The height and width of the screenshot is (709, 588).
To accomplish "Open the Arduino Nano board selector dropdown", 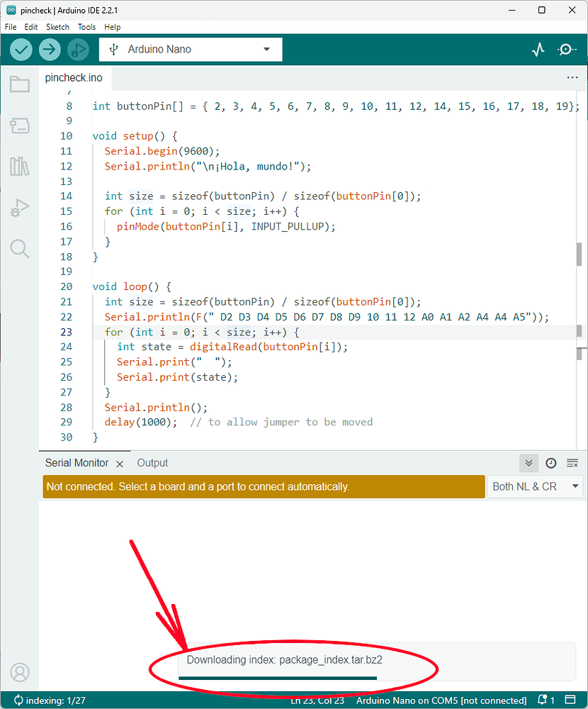I will pyautogui.click(x=190, y=49).
